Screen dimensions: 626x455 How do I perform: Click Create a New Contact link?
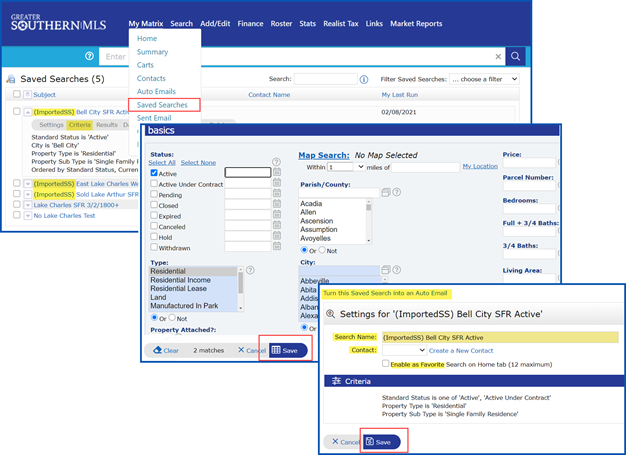click(x=461, y=350)
